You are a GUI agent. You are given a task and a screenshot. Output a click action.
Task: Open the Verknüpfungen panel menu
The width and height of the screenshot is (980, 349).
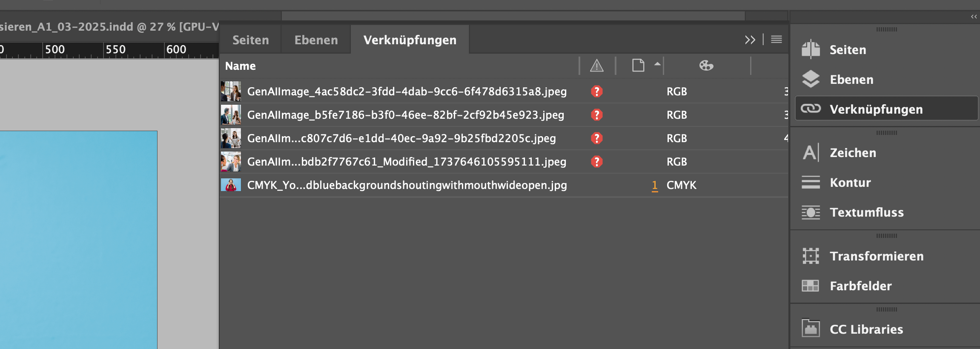tap(777, 39)
